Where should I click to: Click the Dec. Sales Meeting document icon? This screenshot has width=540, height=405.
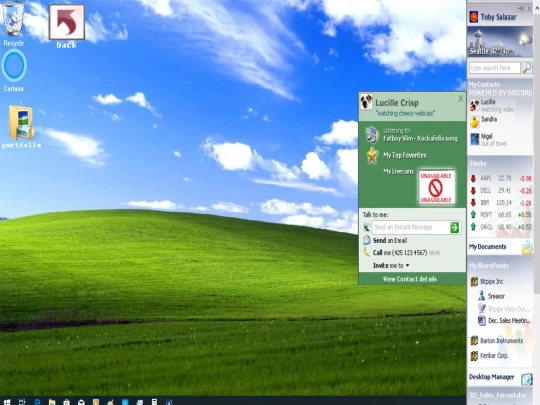click(481, 320)
